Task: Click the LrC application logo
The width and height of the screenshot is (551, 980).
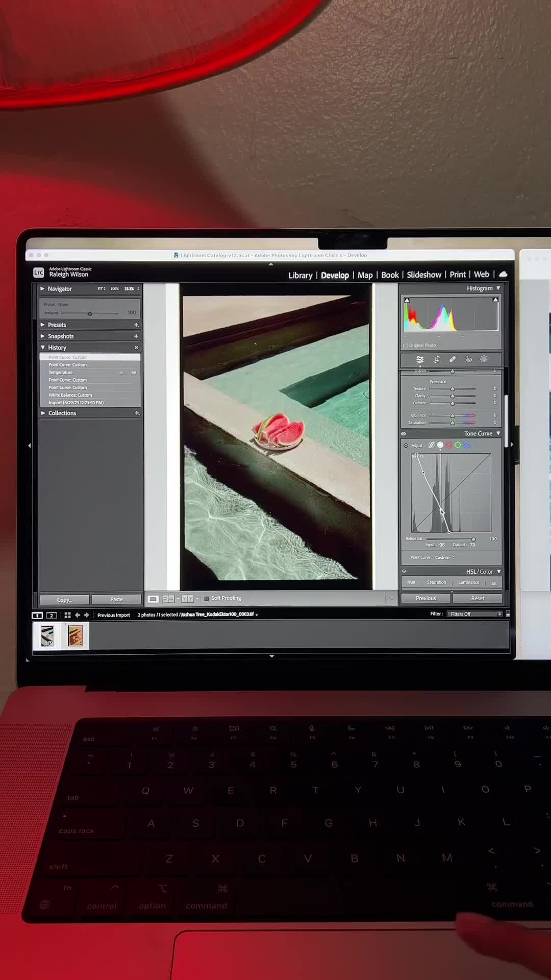Action: pos(39,273)
